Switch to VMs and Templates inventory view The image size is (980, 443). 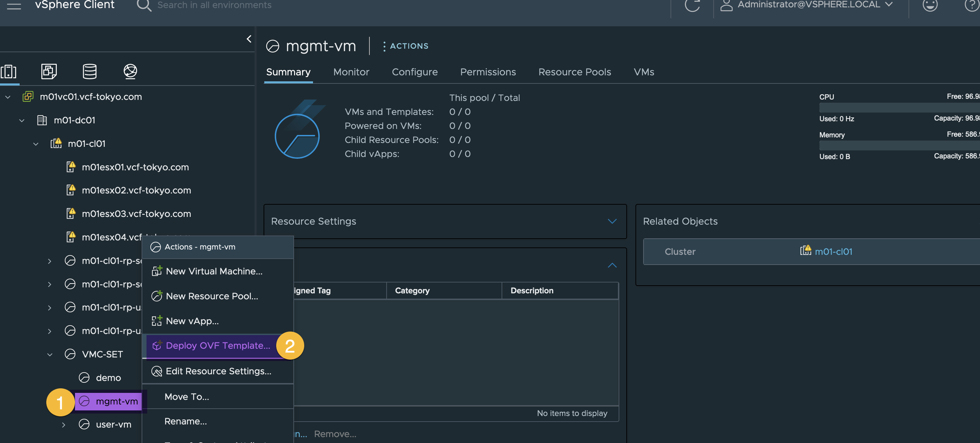pyautogui.click(x=49, y=71)
